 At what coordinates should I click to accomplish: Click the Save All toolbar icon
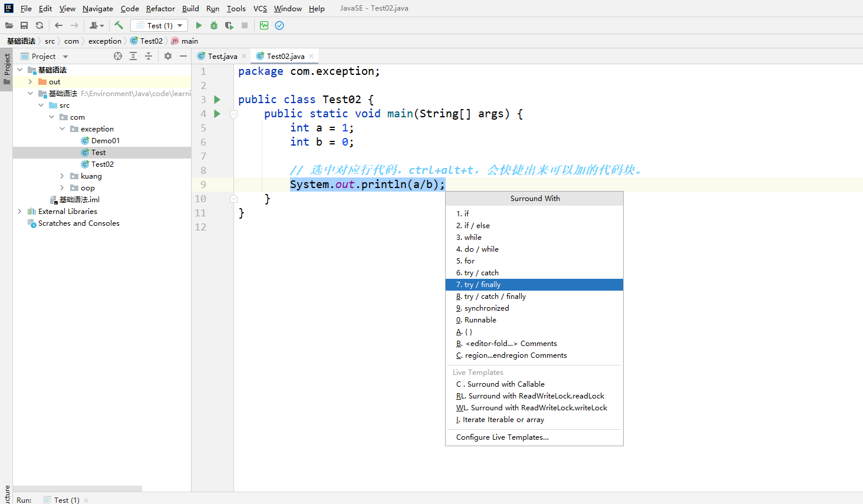coord(24,25)
